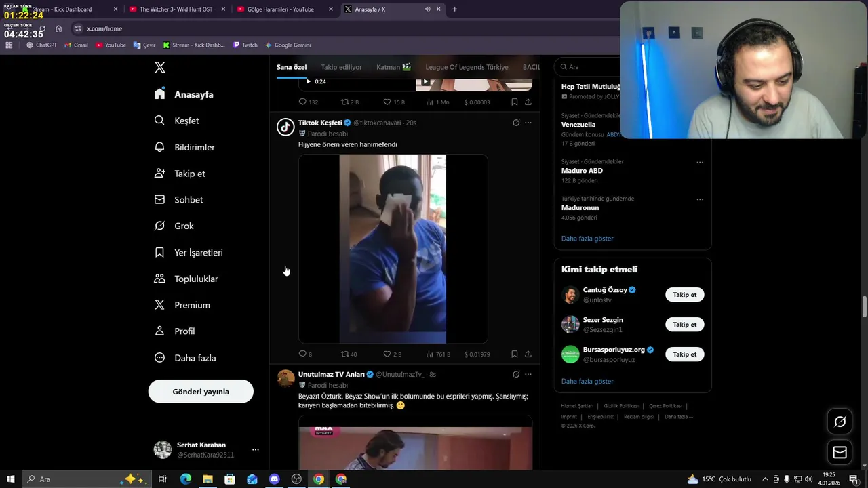Open Topluluklar communities
Image resolution: width=868 pixels, height=488 pixels.
(186, 279)
